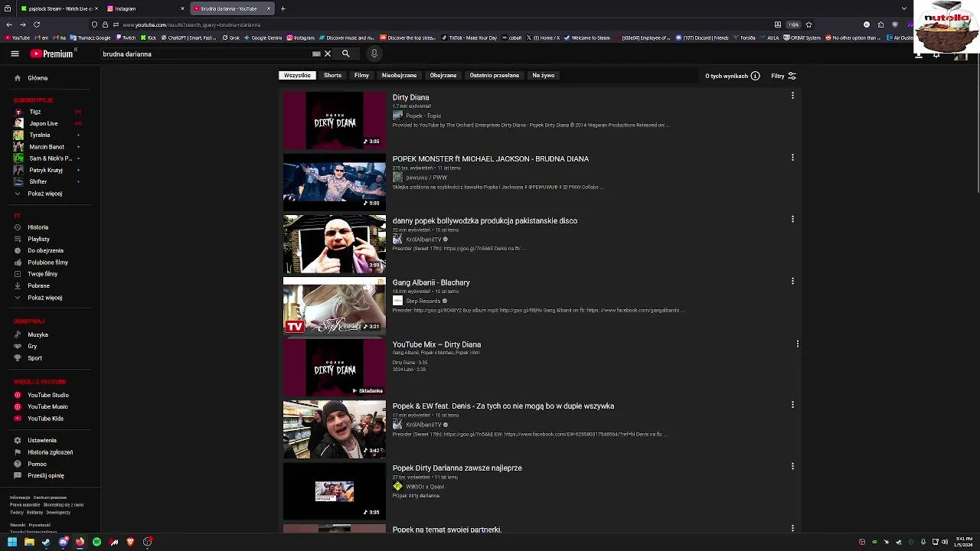Screen dimensions: 980x551
Task: Open the list-all-tabs dropdown arrow
Action: tap(904, 8)
